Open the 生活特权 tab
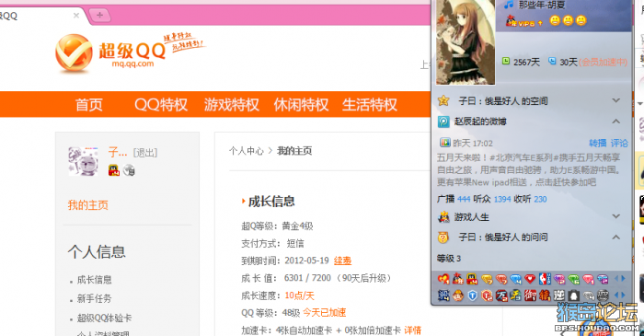The width and height of the screenshot is (644, 336). point(370,104)
